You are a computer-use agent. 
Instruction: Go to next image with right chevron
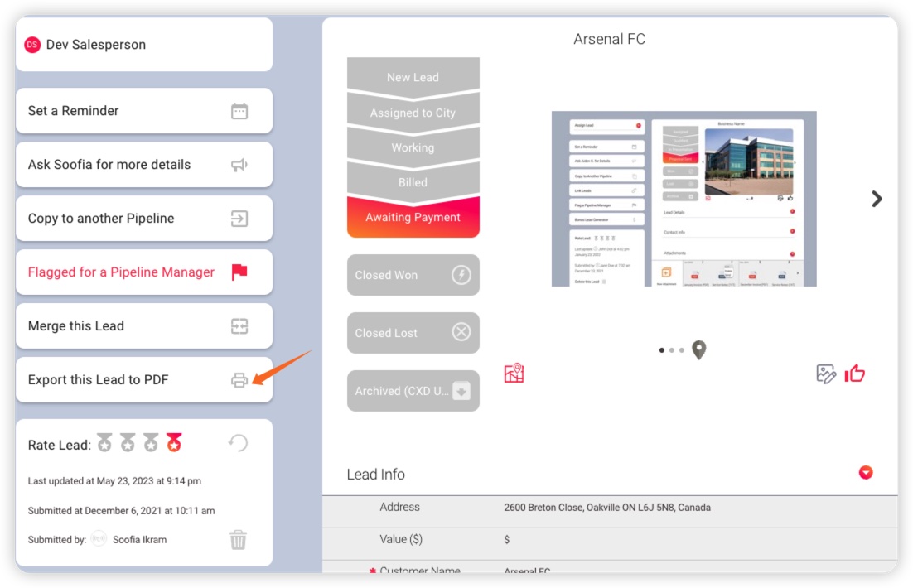(877, 199)
